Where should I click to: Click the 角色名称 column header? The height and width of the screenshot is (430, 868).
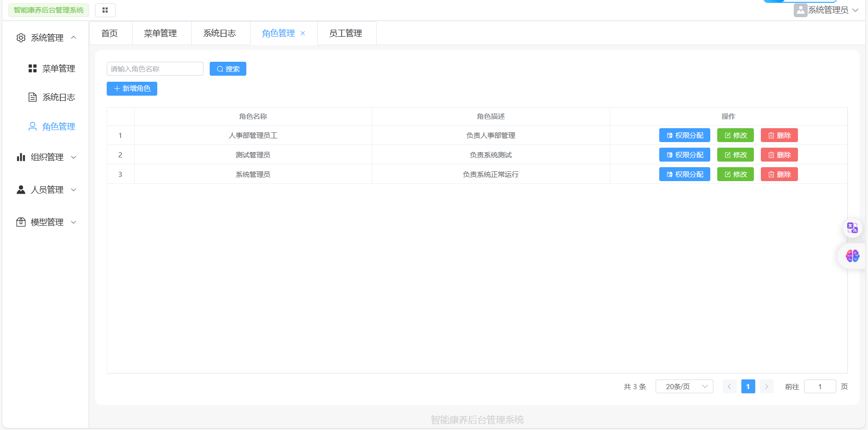[253, 117]
